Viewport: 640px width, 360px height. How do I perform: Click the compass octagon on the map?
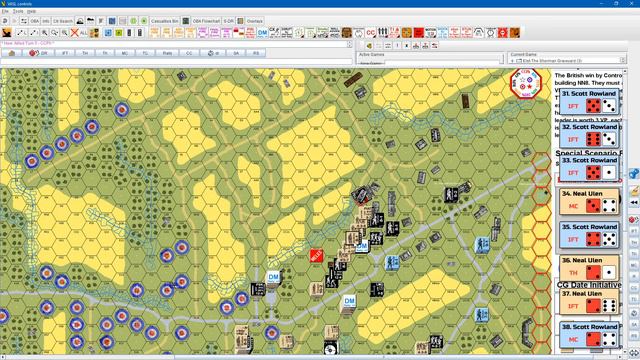[x=526, y=83]
